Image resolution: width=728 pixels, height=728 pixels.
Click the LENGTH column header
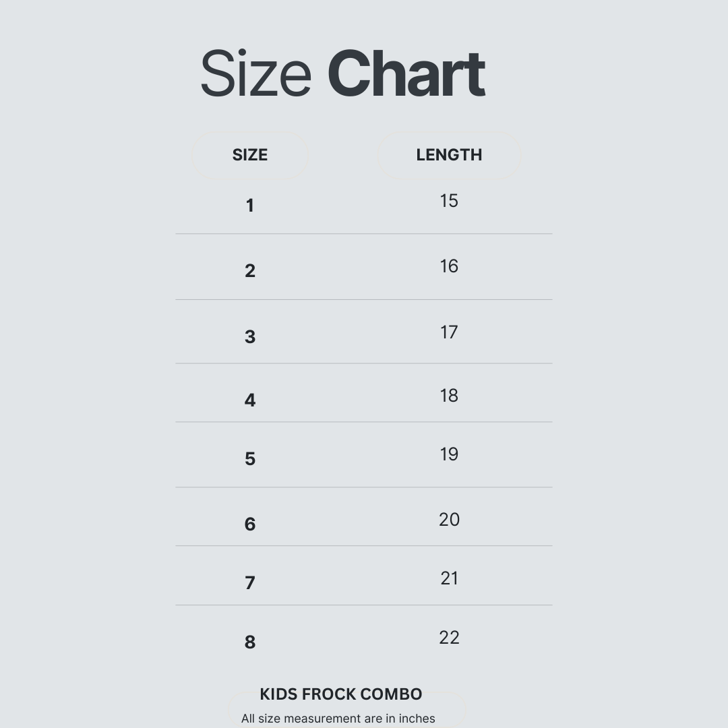pos(449,155)
